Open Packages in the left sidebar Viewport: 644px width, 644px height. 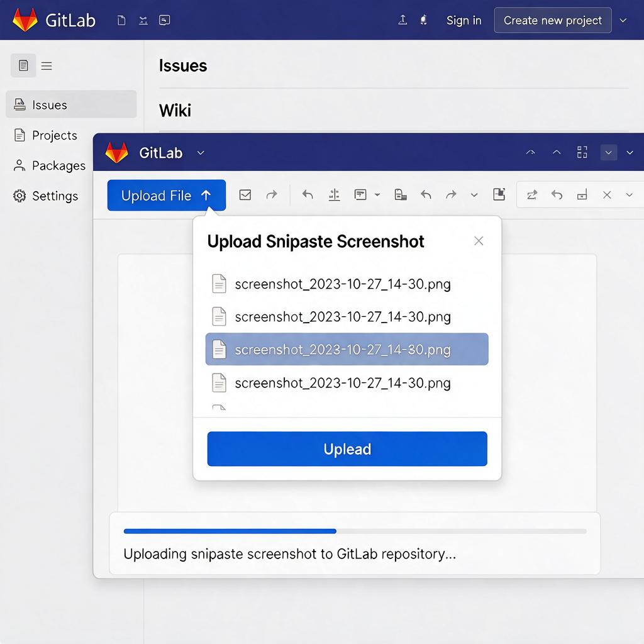49,165
